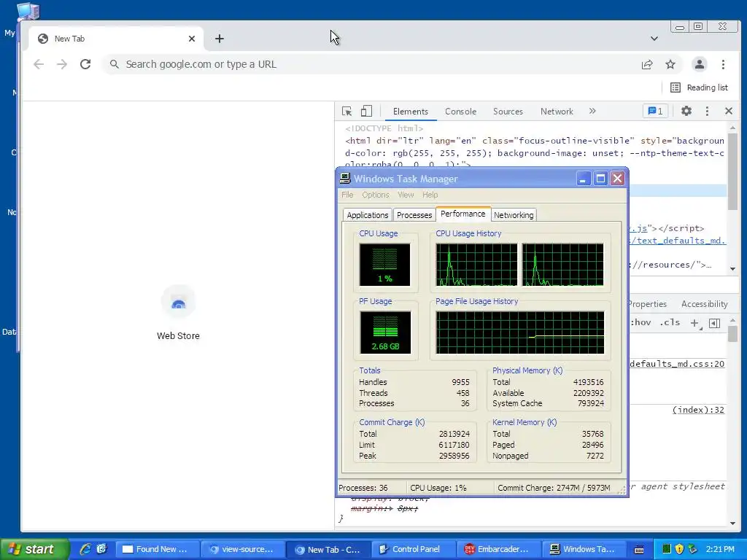Click the Commit Charge status text
The height and width of the screenshot is (560, 747).
(x=554, y=488)
